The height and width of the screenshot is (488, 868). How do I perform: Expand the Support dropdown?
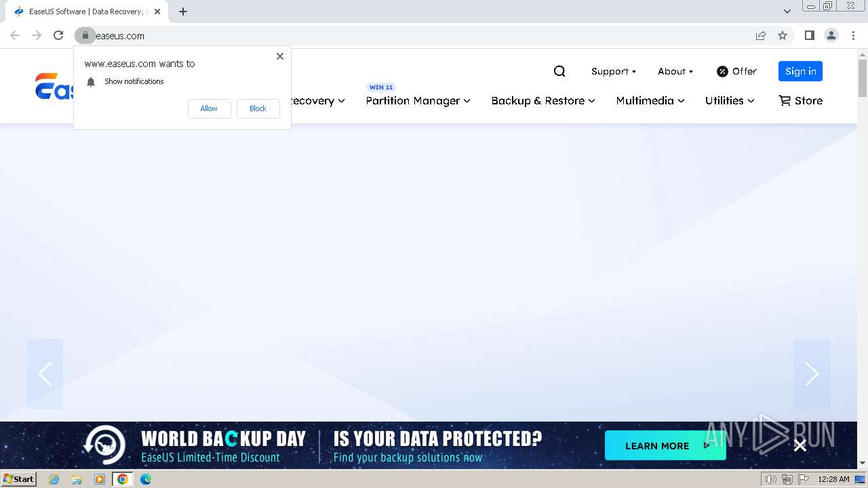point(614,71)
